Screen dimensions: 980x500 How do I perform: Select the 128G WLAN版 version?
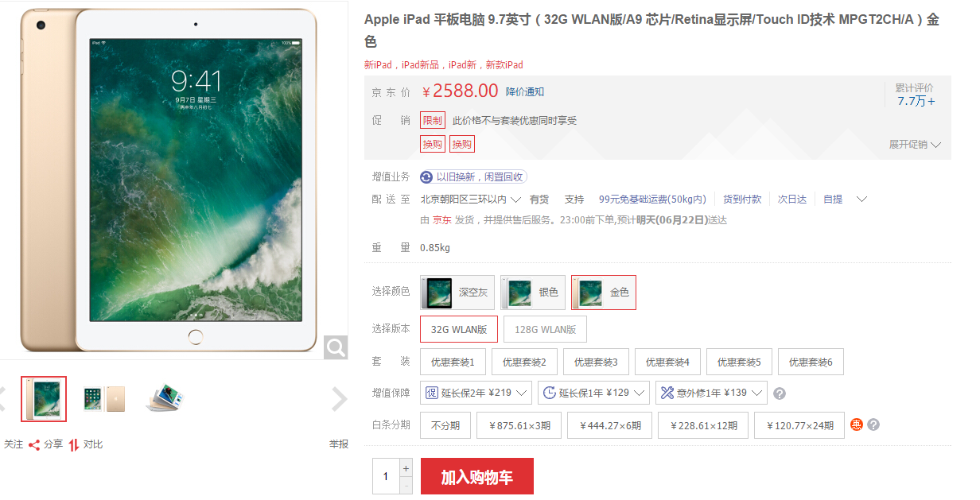pos(545,329)
